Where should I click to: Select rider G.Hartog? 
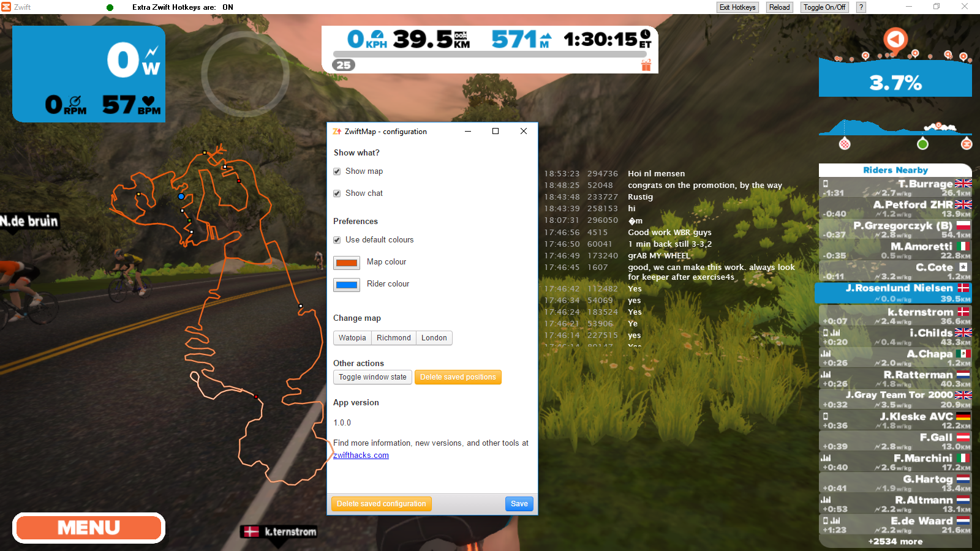895,482
